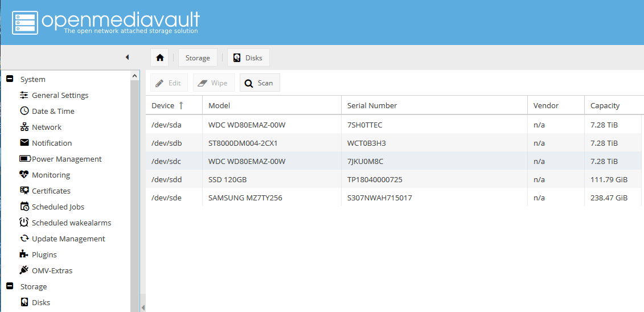
Task: Sort by the Device column header
Action: (174, 105)
